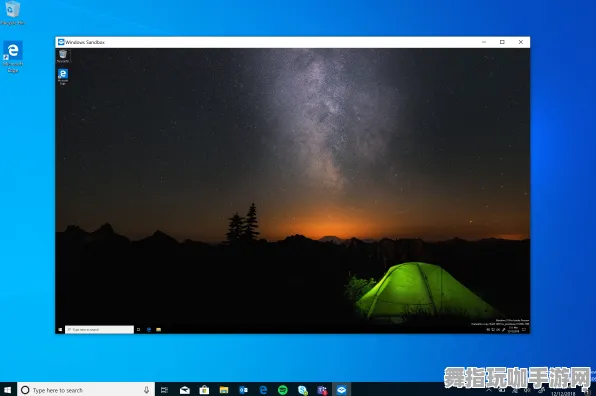Select Recycle Bin inside Windows Sandbox desktop
The width and height of the screenshot is (596, 396).
coord(63,56)
